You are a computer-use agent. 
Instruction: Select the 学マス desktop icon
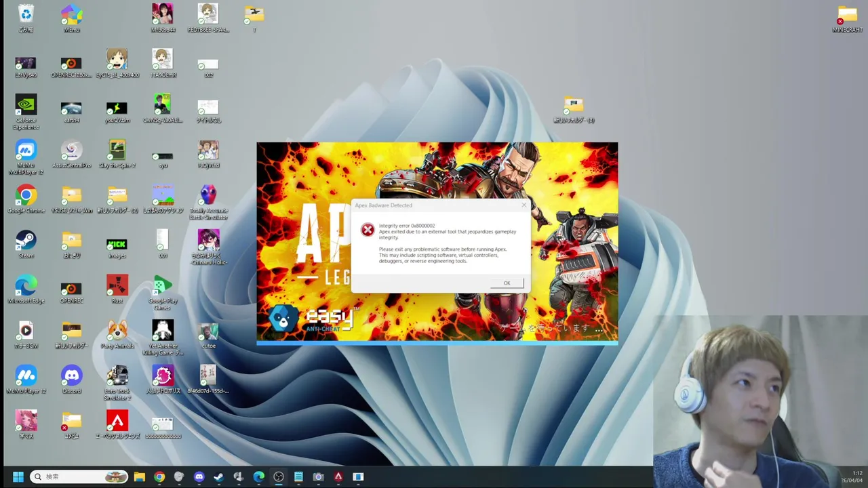[26, 425]
